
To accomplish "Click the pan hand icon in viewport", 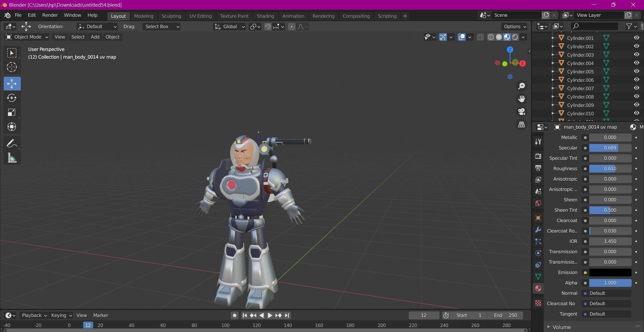I will [522, 99].
